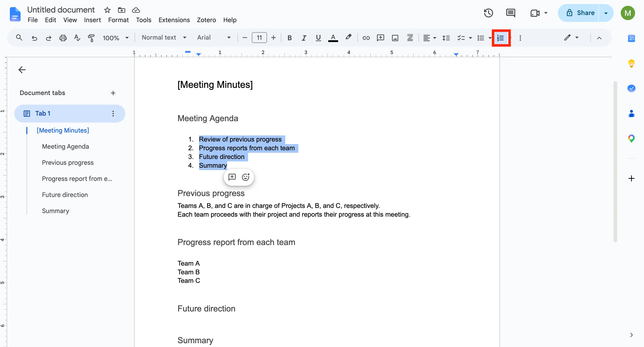
Task: Open the text color picker
Action: [x=333, y=38]
